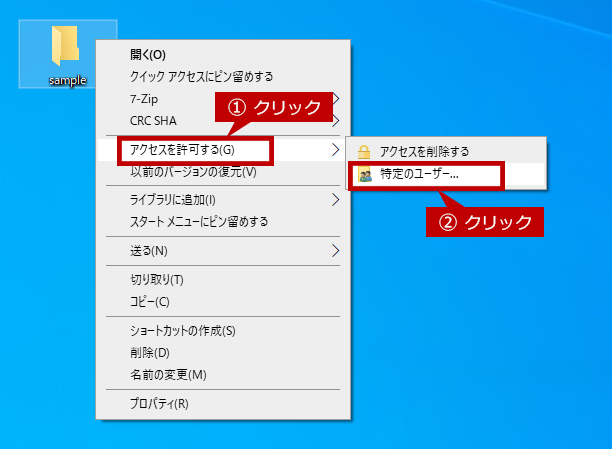Choose クイック アクセスにピン留めする
Screen dimensions: 612x449
point(223,77)
